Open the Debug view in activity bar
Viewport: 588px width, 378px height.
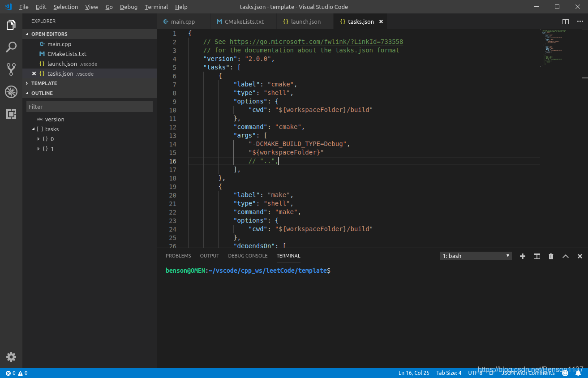click(x=11, y=92)
